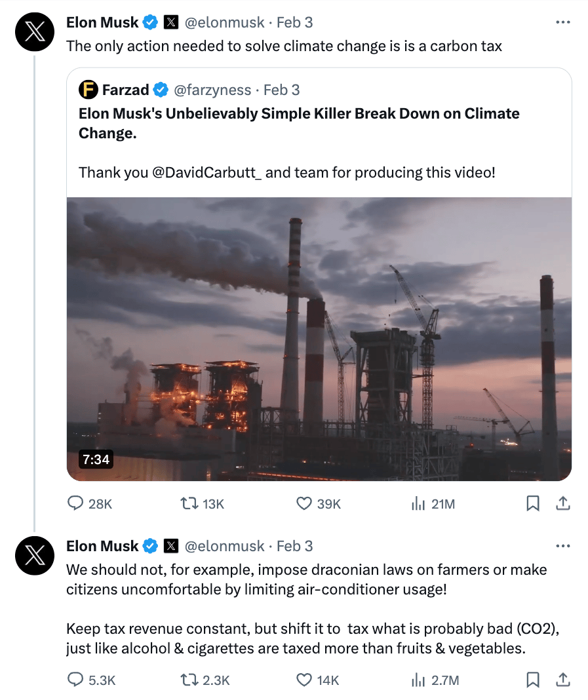Bookmark the draconian laws tweet
The image size is (588, 700).
click(533, 680)
